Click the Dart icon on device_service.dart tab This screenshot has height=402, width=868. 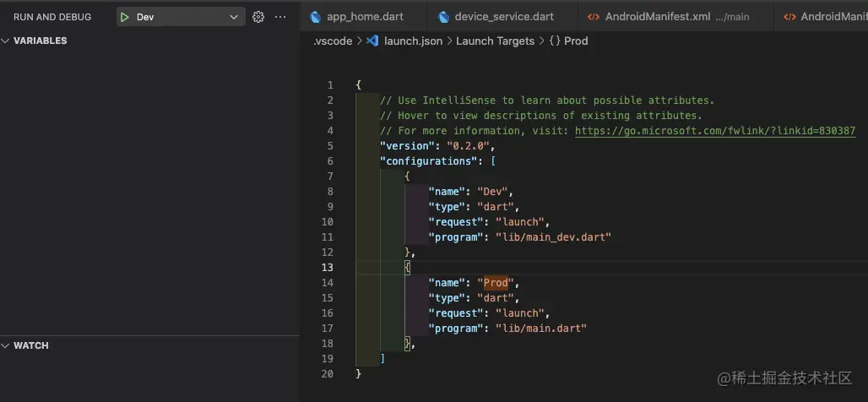[x=442, y=17]
